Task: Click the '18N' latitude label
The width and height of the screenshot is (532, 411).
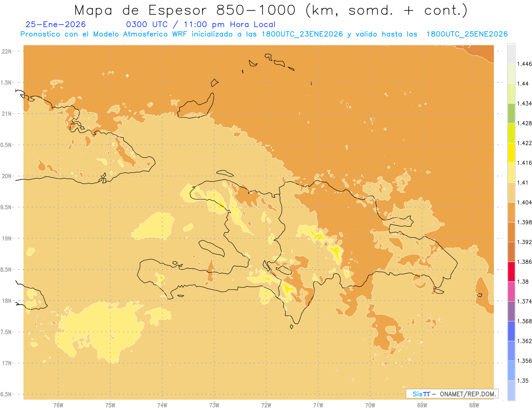Action: (7, 301)
